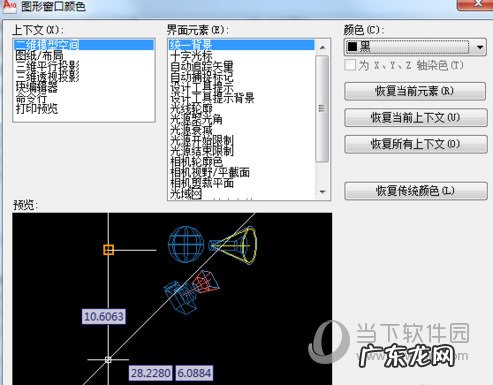The height and width of the screenshot is (385, 493).
Task: Click the 6.0884 tooltip in preview
Action: point(194,373)
